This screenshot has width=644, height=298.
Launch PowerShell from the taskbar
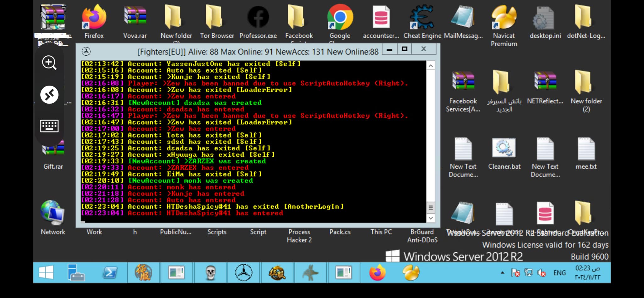coord(110,273)
